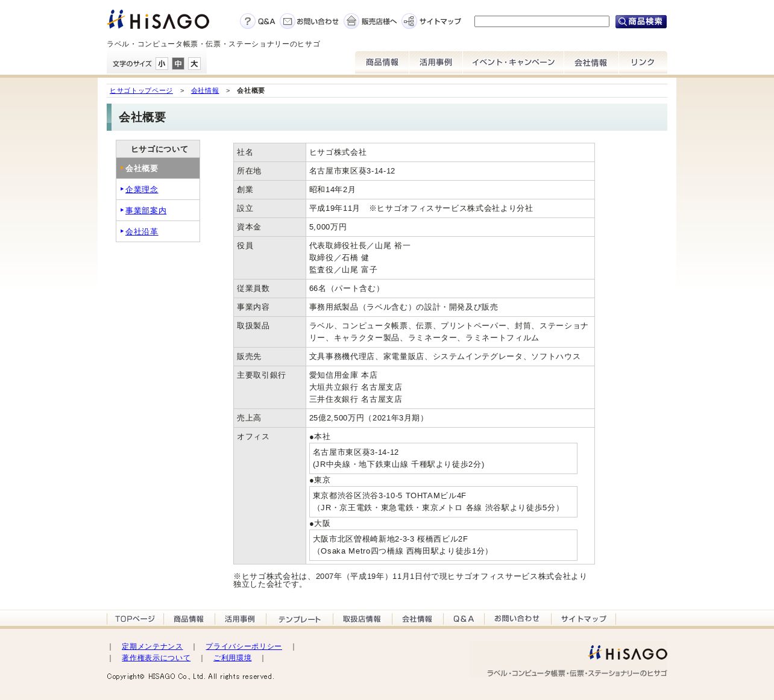Viewport: 774px width, 700px height.
Task: Click the Osaka office address box
Action: (x=443, y=545)
